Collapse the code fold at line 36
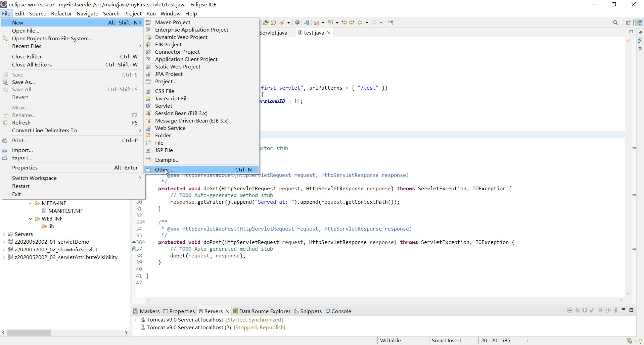This screenshot has width=644, height=345. click(x=144, y=242)
